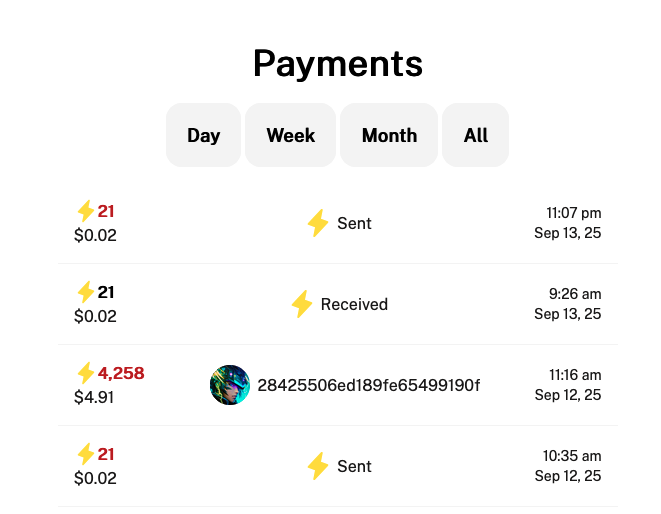Open the Received payment from 9:26 am
This screenshot has height=514, width=661.
click(338, 304)
